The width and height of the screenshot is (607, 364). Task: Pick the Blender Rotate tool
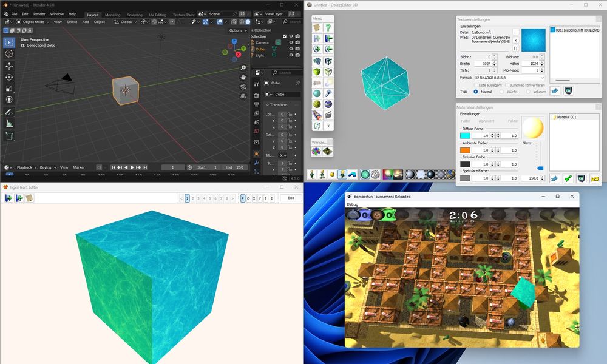[9, 78]
